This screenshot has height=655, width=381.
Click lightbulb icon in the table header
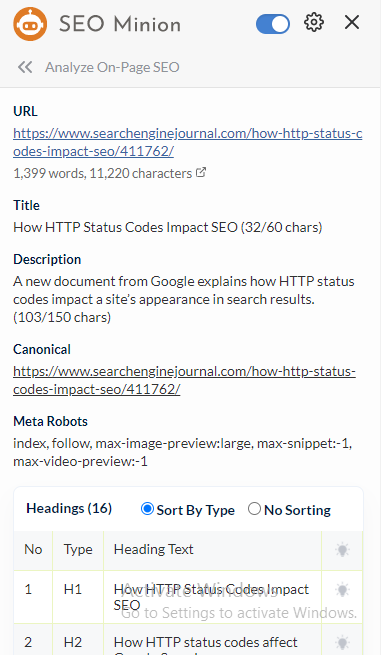click(342, 549)
